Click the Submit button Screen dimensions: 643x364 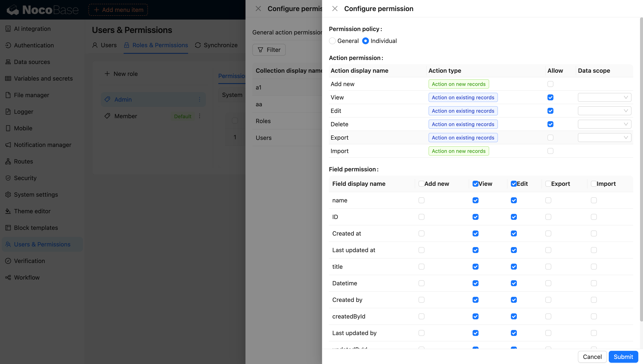click(623, 357)
